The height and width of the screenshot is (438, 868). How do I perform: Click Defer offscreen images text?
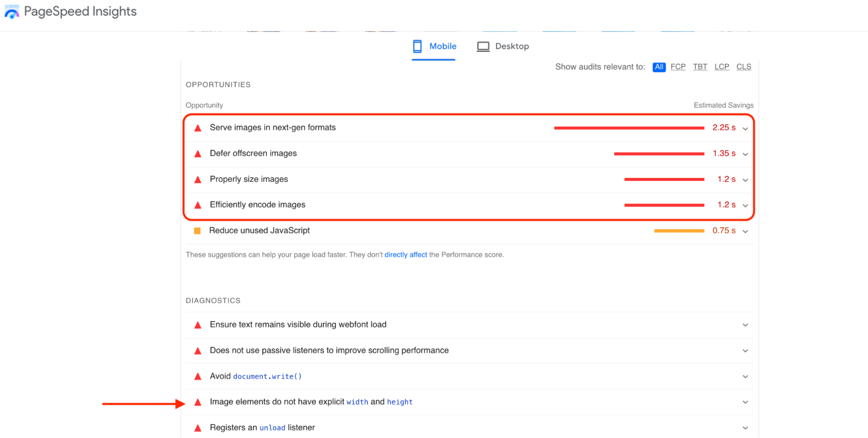tap(253, 153)
